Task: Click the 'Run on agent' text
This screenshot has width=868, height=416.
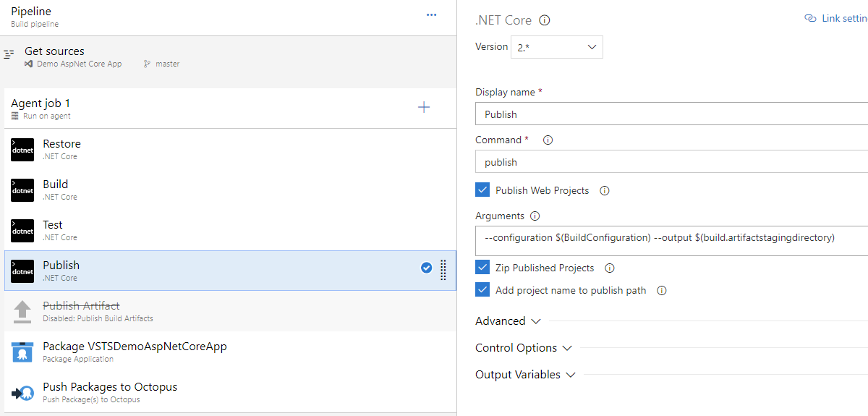Action: (47, 116)
